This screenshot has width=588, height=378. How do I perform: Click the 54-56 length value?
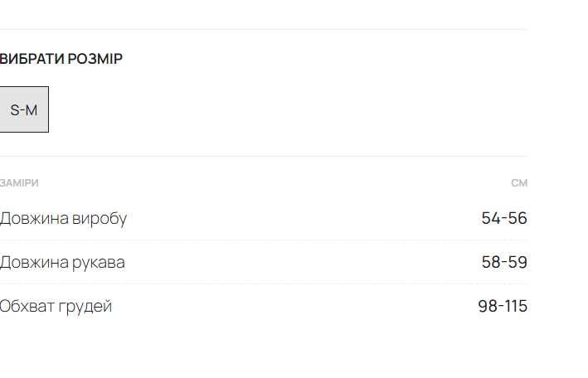[x=504, y=219]
